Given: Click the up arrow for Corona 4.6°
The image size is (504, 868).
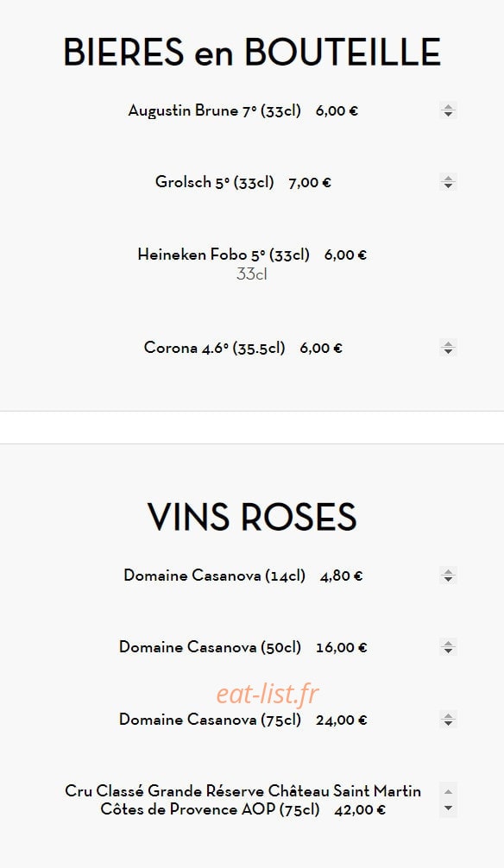Looking at the screenshot, I should [x=448, y=343].
